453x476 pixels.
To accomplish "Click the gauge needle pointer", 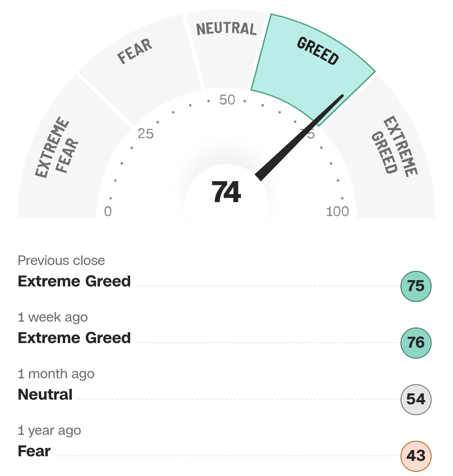I will 299,138.
